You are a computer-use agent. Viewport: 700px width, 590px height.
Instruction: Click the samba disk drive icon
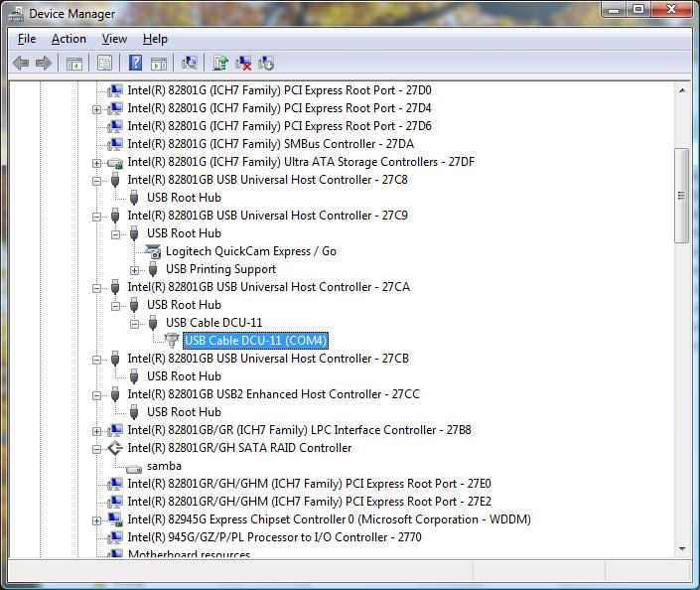[133, 469]
